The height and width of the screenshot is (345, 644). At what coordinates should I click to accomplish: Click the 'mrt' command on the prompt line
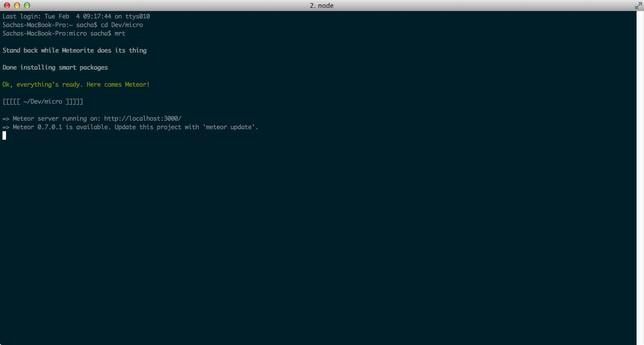coord(120,33)
